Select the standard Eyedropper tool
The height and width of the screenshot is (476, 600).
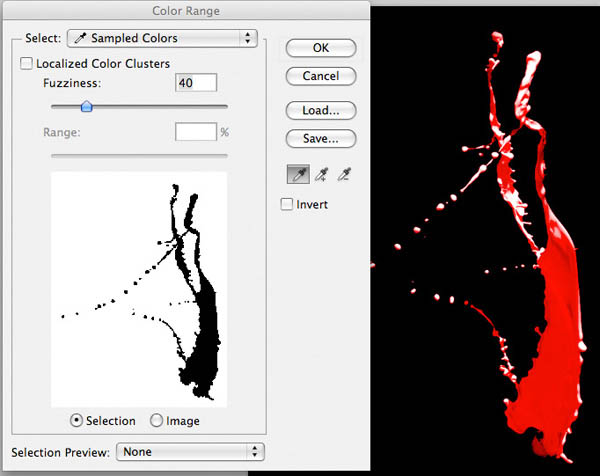pos(299,175)
